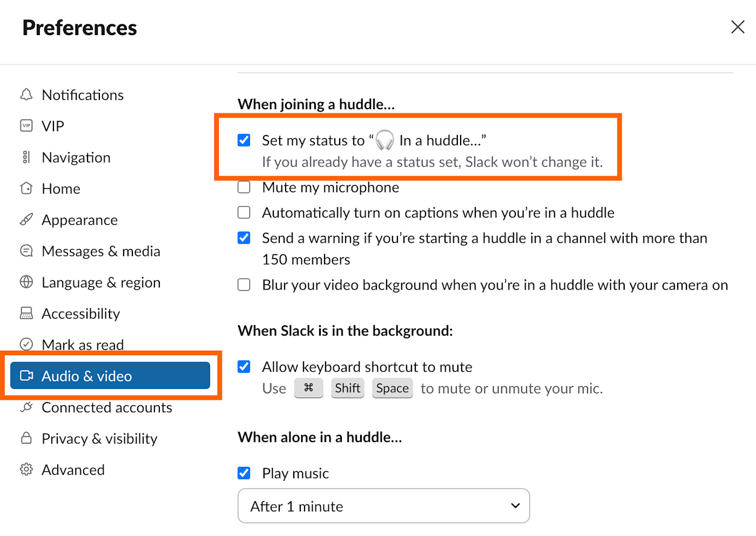Enable blur video background checkbox

pos(244,285)
